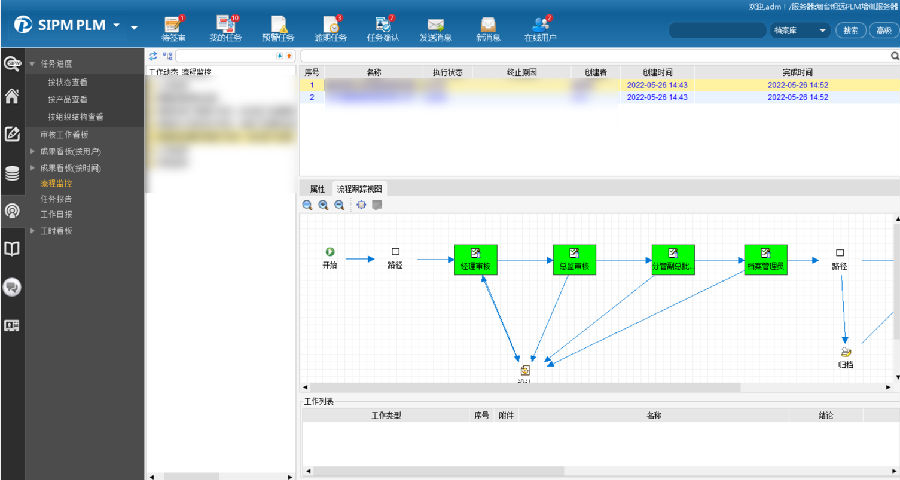The height and width of the screenshot is (480, 900).
Task: Open 新消息 inbox tray icon
Action: [488, 25]
